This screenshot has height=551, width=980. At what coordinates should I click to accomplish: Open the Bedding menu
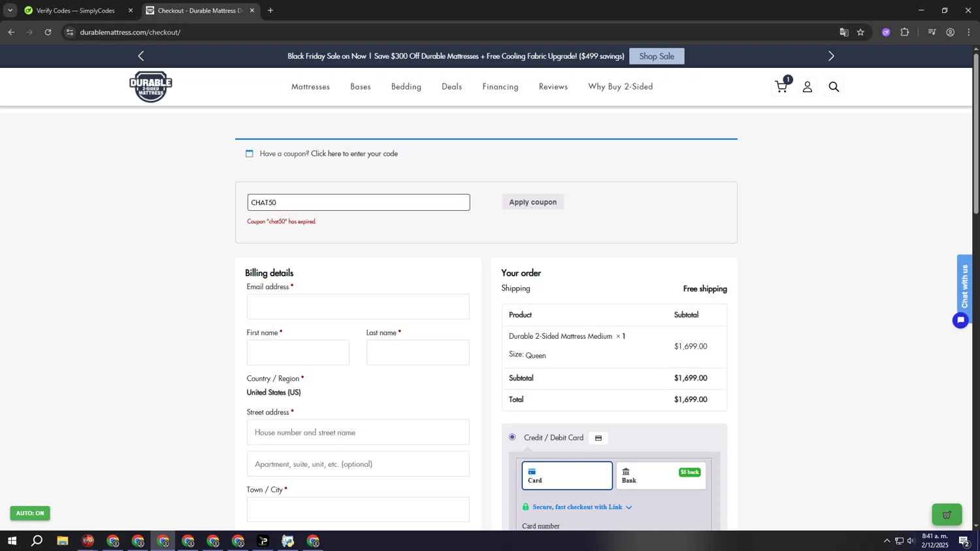coord(406,87)
